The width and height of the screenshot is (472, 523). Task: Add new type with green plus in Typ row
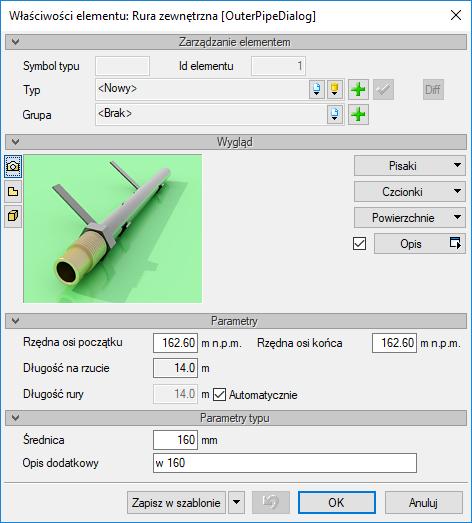[x=358, y=89]
